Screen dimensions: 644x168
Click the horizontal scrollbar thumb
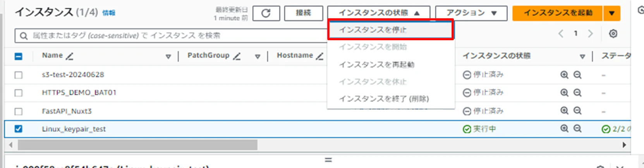[x=137, y=145]
